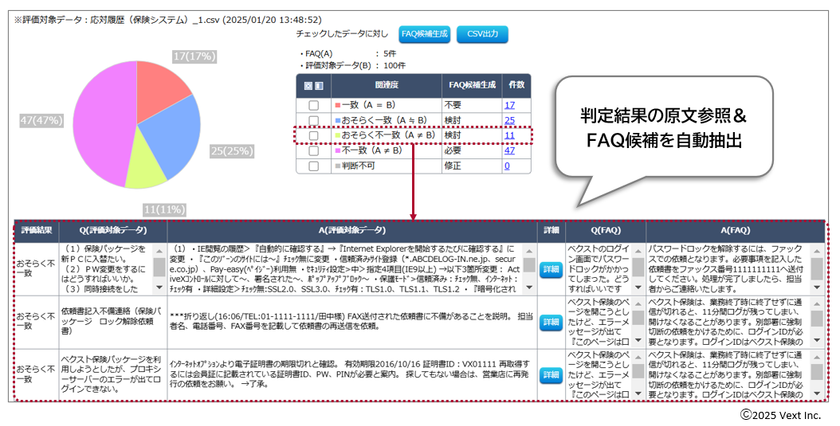Click the CSV出力 button
This screenshot has height=426, width=840.
click(x=482, y=34)
